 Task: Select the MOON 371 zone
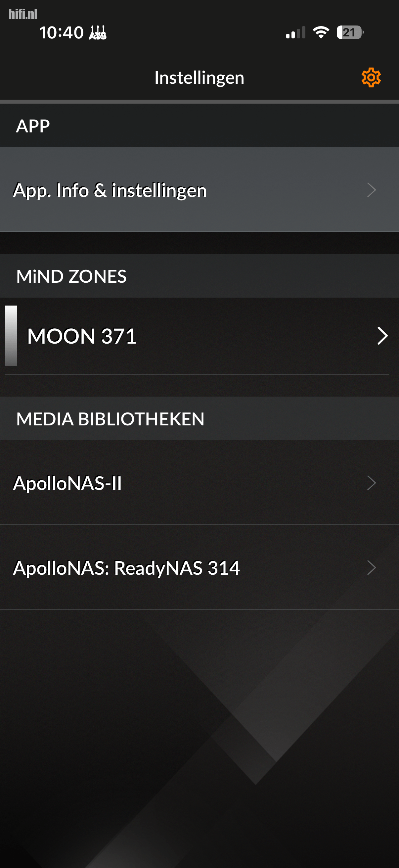pyautogui.click(x=82, y=336)
